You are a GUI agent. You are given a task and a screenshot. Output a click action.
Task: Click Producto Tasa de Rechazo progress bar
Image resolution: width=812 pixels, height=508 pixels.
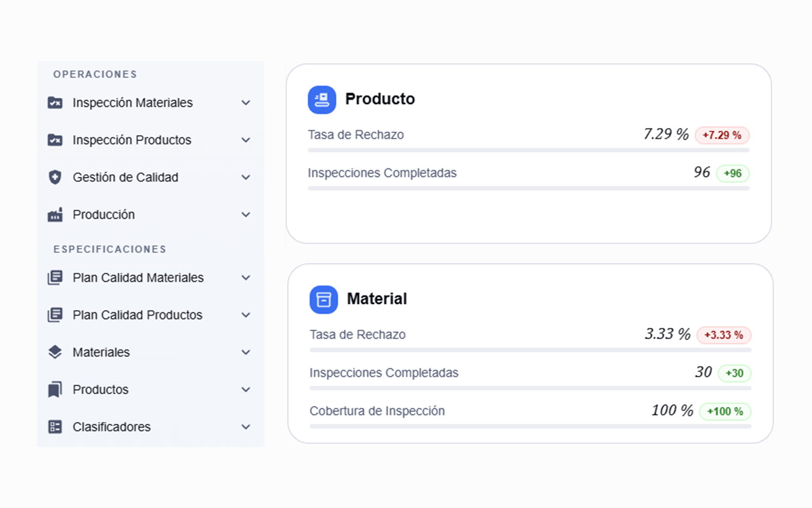[x=528, y=150]
